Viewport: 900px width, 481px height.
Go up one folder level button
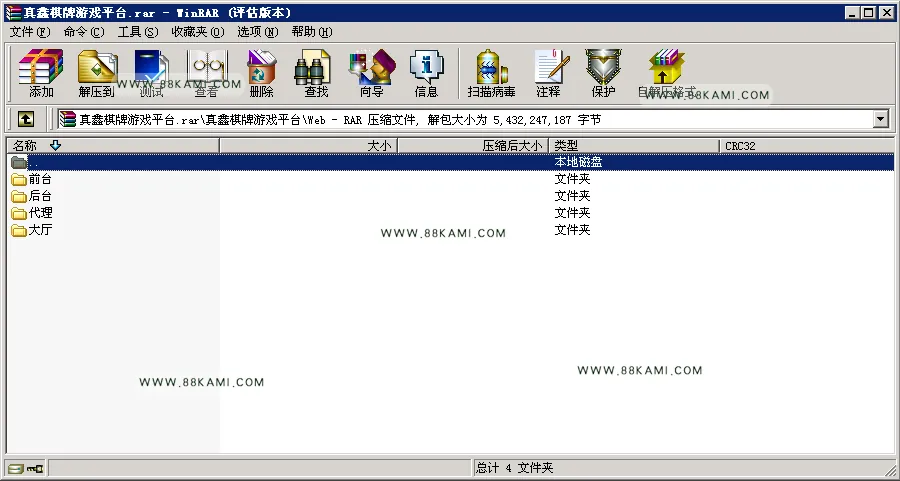(x=26, y=119)
